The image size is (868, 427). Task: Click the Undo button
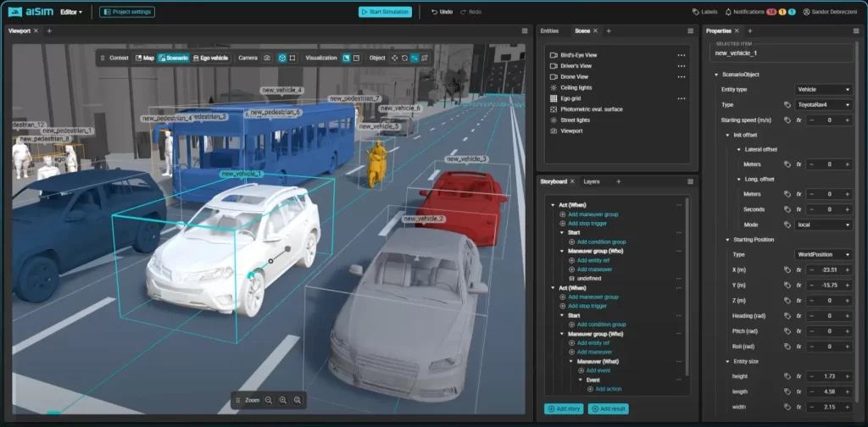click(x=442, y=12)
